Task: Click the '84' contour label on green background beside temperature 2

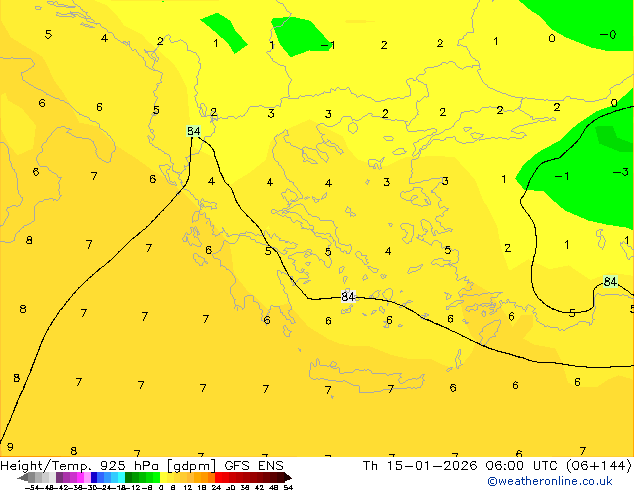Action: click(194, 131)
